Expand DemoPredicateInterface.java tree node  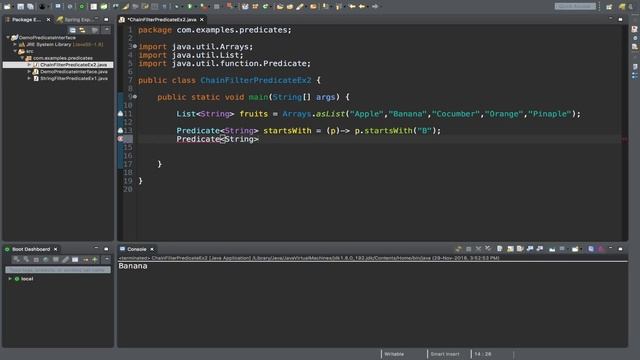coord(29,72)
